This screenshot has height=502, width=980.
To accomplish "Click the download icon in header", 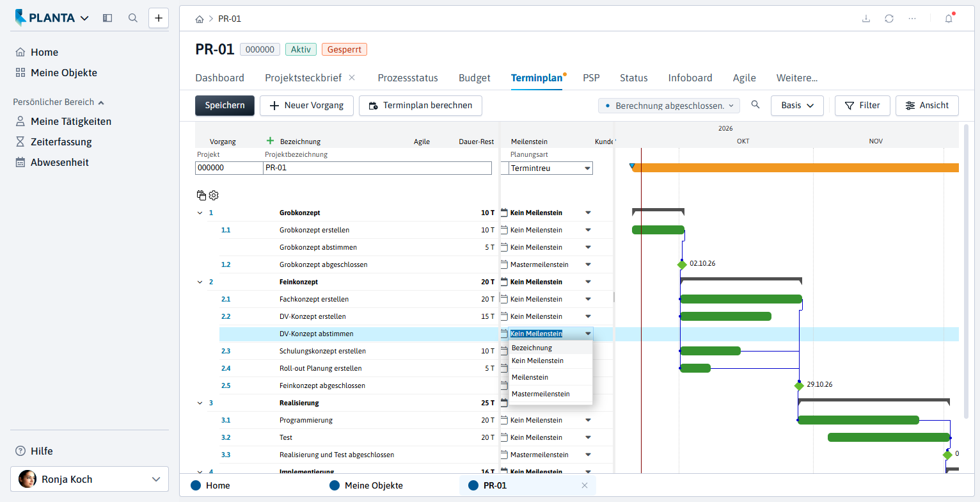I will [x=866, y=19].
